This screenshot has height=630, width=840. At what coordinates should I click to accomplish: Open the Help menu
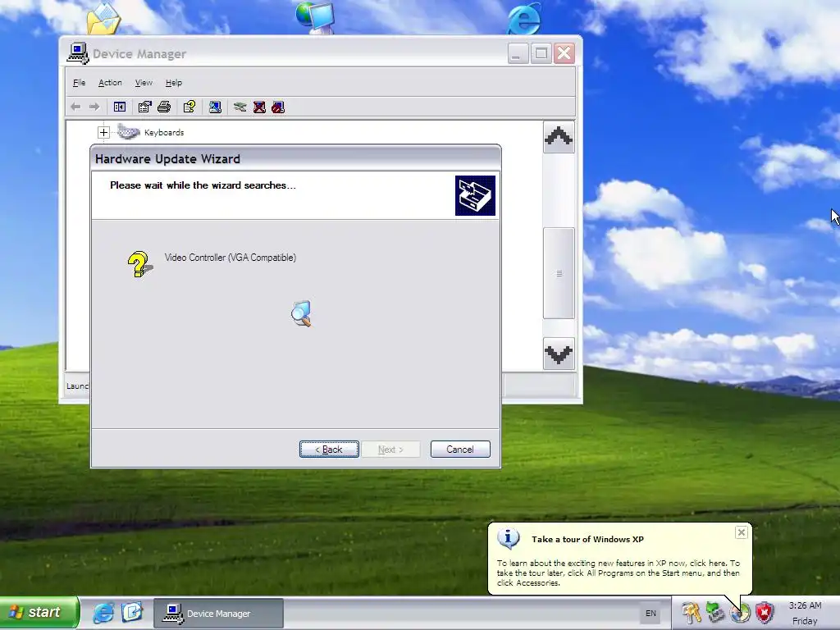(174, 83)
